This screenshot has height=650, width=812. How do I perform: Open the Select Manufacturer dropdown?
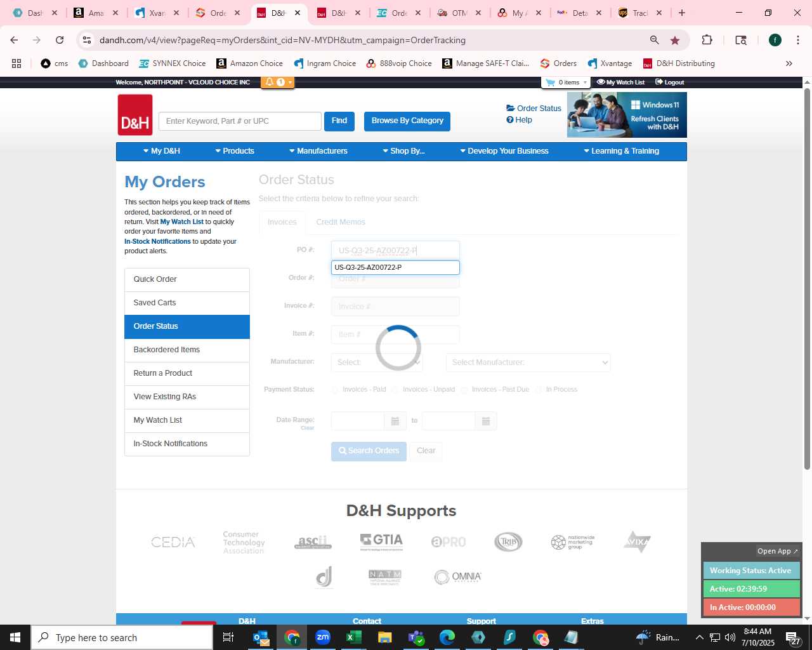coord(528,362)
